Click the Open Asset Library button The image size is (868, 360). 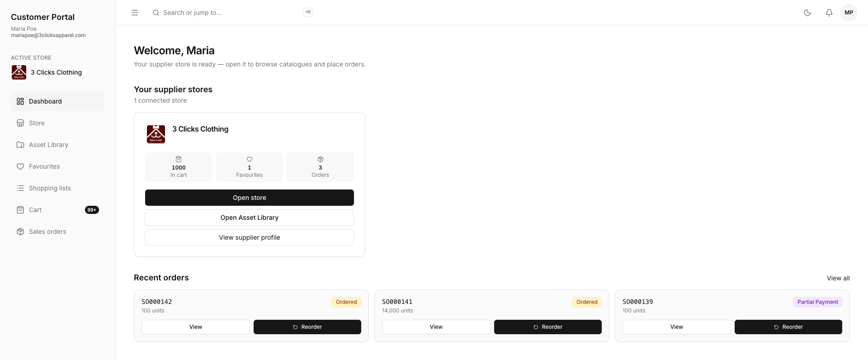click(x=250, y=218)
